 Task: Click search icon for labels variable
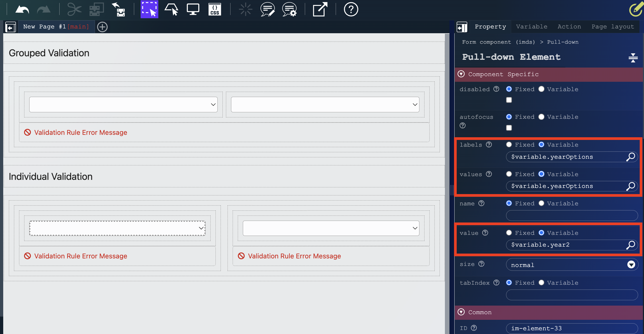point(630,157)
